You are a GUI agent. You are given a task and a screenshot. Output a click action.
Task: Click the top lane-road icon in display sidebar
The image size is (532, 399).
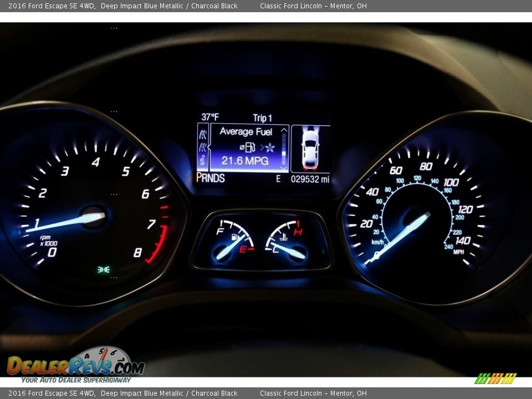(203, 134)
